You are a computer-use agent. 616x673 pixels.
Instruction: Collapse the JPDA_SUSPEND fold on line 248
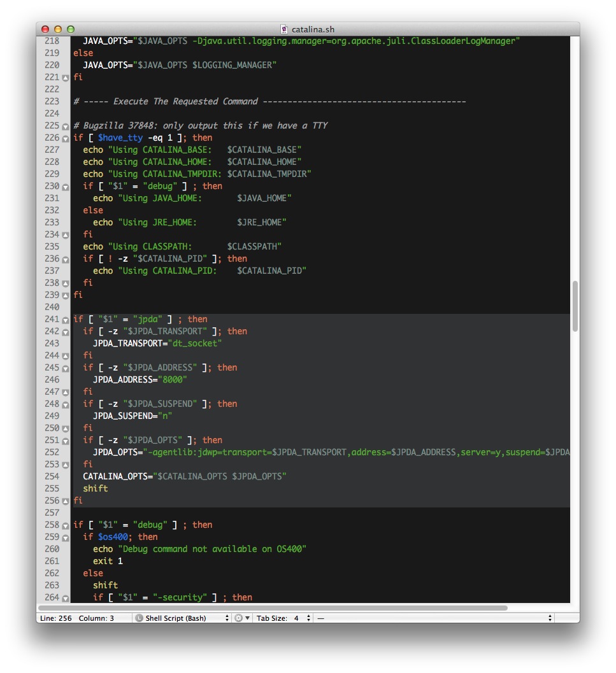click(x=65, y=405)
